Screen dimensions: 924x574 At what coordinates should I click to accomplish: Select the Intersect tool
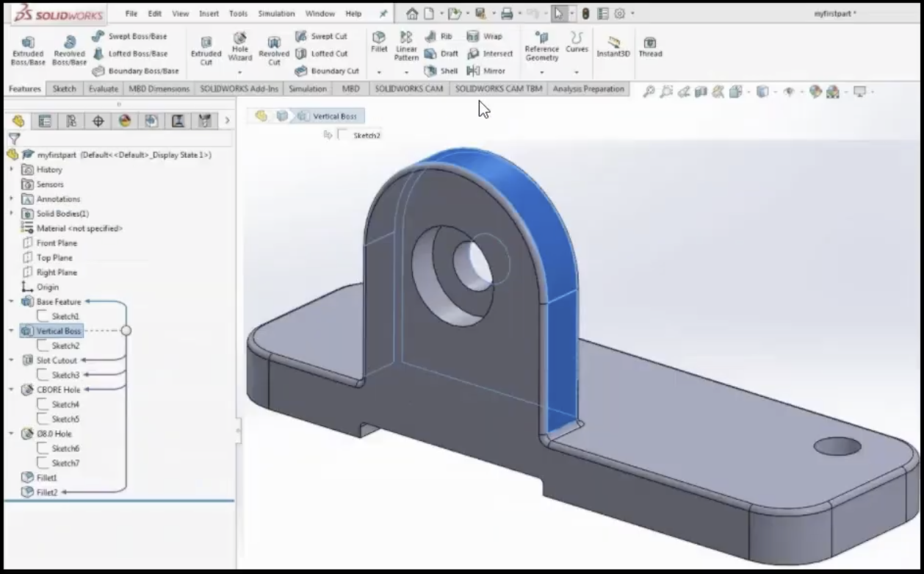pos(490,54)
